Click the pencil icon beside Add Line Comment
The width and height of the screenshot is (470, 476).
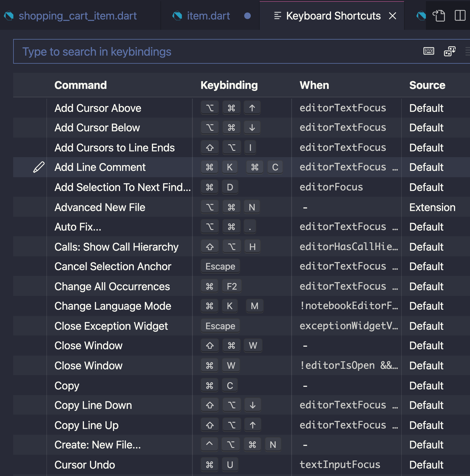[38, 167]
